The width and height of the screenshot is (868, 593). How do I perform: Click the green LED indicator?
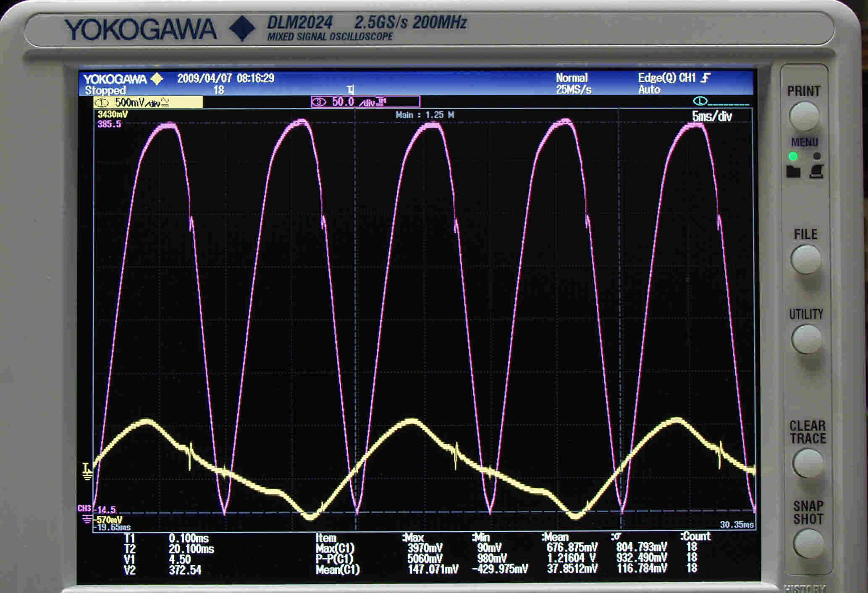click(x=793, y=157)
